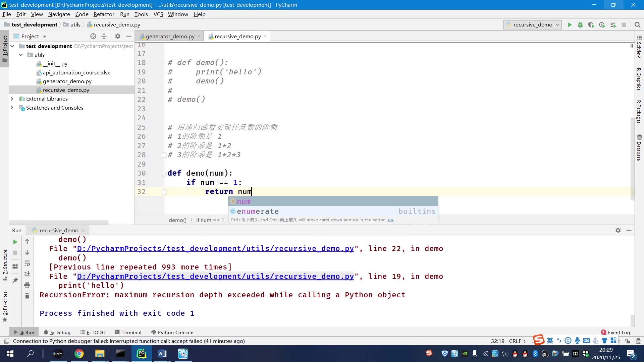Click recursive_demo.py line 22 traceback link
Viewport: 644px width, 362px height.
click(215, 249)
